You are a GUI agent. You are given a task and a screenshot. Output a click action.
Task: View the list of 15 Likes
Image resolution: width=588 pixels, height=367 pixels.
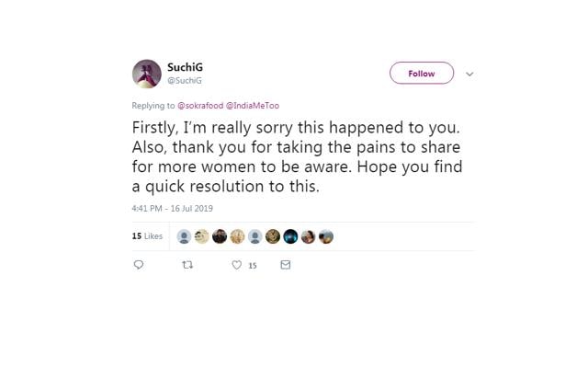[x=147, y=236]
